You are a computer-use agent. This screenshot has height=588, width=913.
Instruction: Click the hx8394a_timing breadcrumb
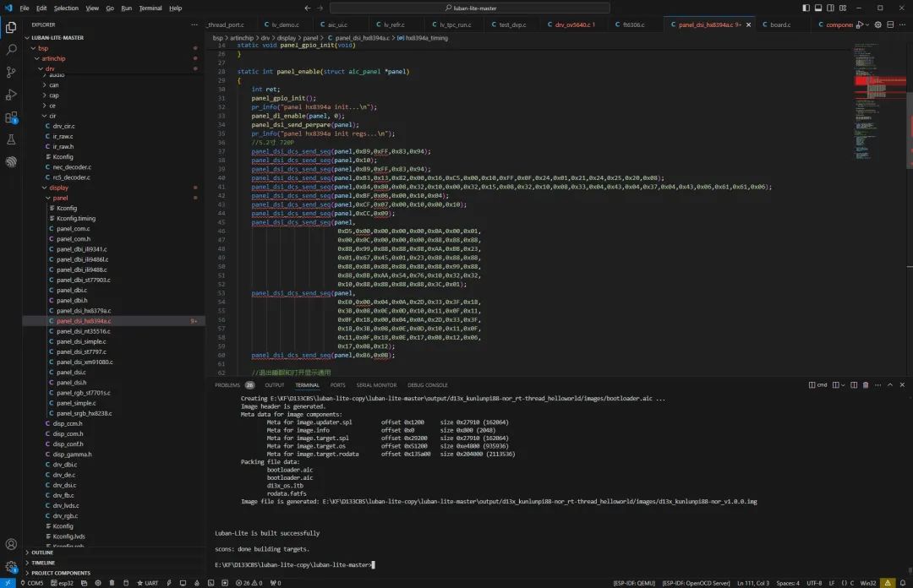tap(426, 38)
